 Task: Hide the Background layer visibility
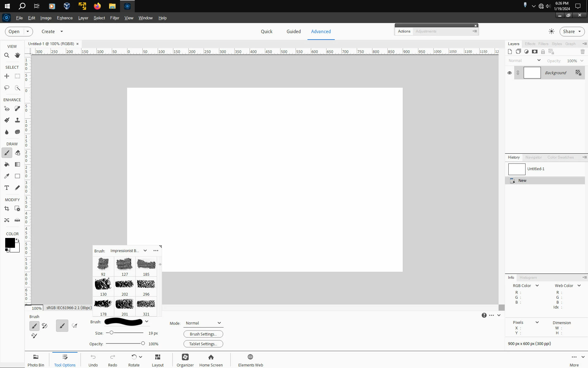[x=509, y=73]
